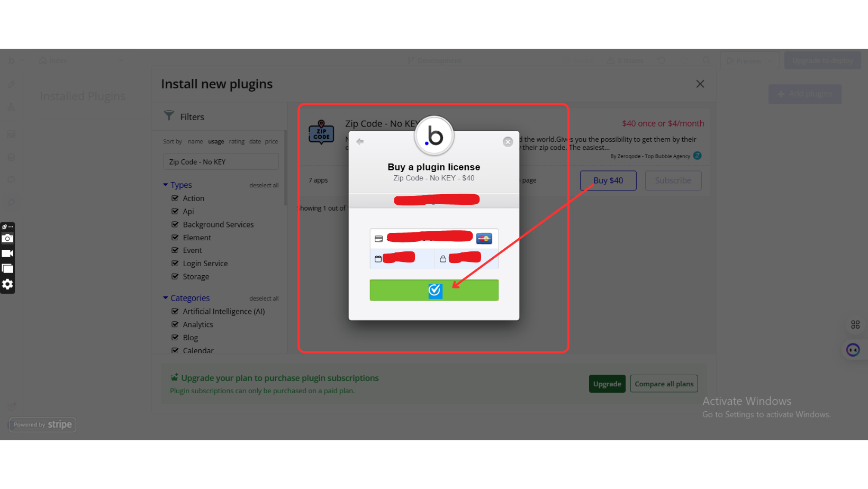Sort plugins by usage

216,141
